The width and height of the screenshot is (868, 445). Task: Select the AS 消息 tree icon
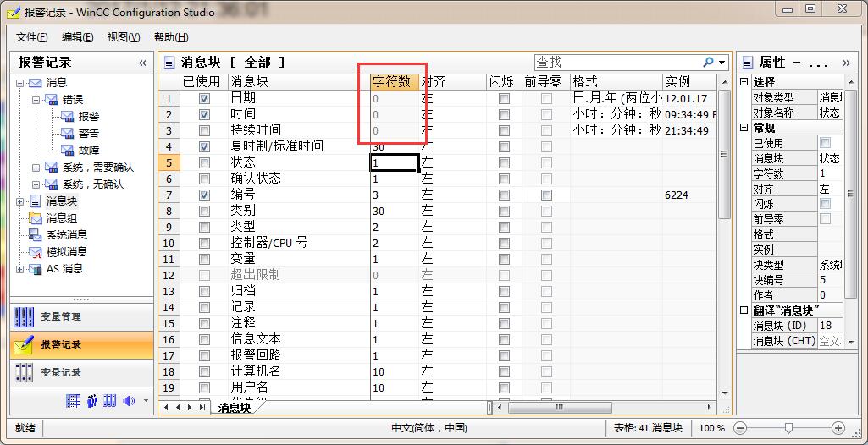(x=36, y=269)
